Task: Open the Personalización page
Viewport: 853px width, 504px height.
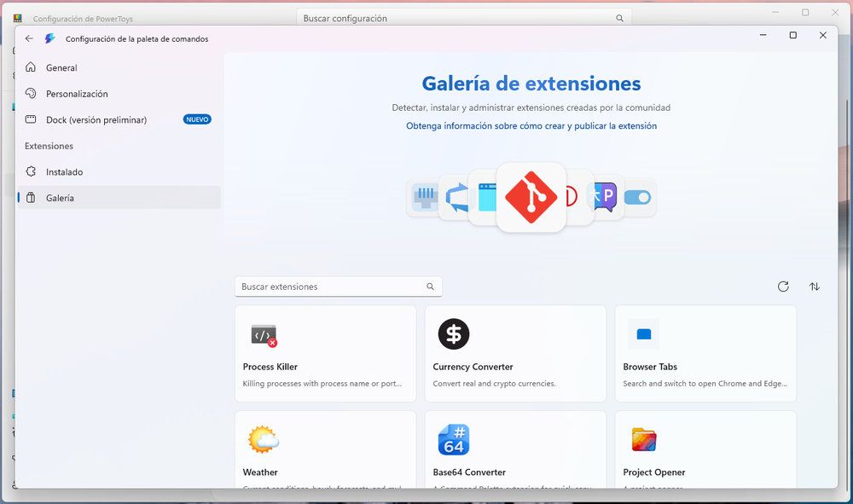Action: (119, 94)
